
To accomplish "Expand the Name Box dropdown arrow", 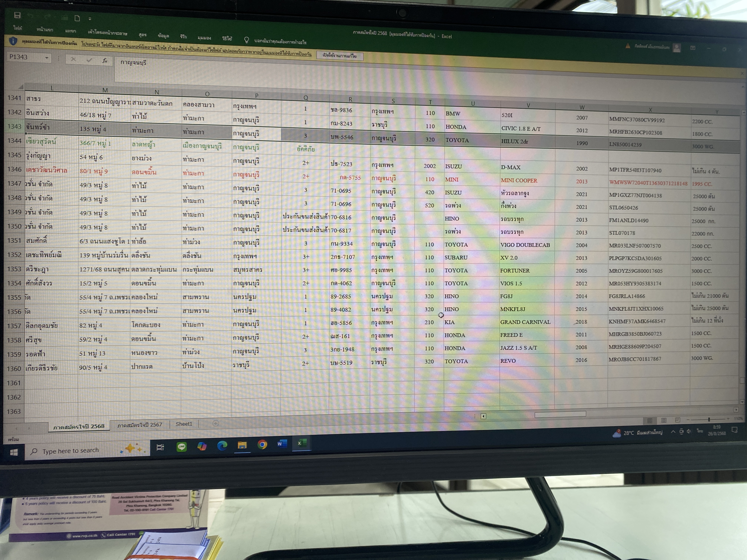I will click(47, 58).
